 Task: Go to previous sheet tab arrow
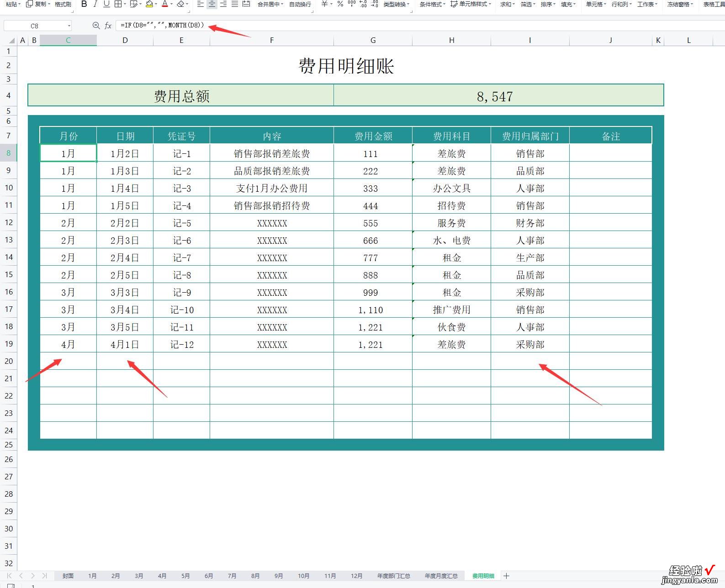(21, 576)
